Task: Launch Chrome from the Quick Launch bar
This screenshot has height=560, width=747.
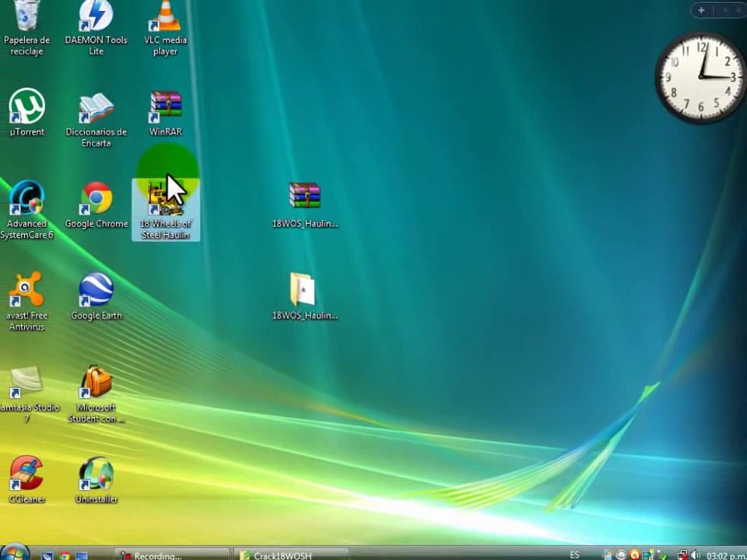Action: pos(65,555)
